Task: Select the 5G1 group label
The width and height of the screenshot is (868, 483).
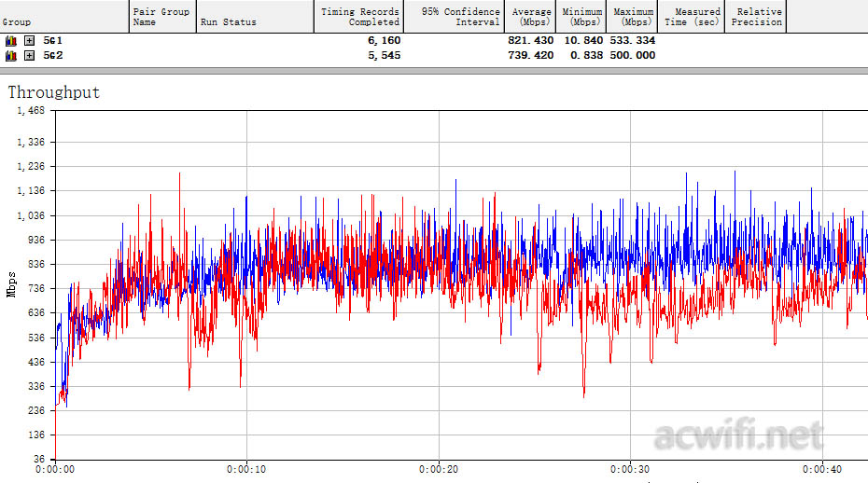Action: (x=52, y=41)
